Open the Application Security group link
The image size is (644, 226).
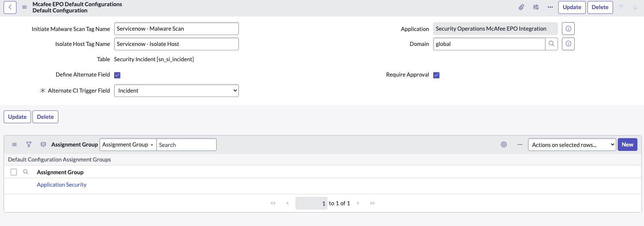point(62,185)
